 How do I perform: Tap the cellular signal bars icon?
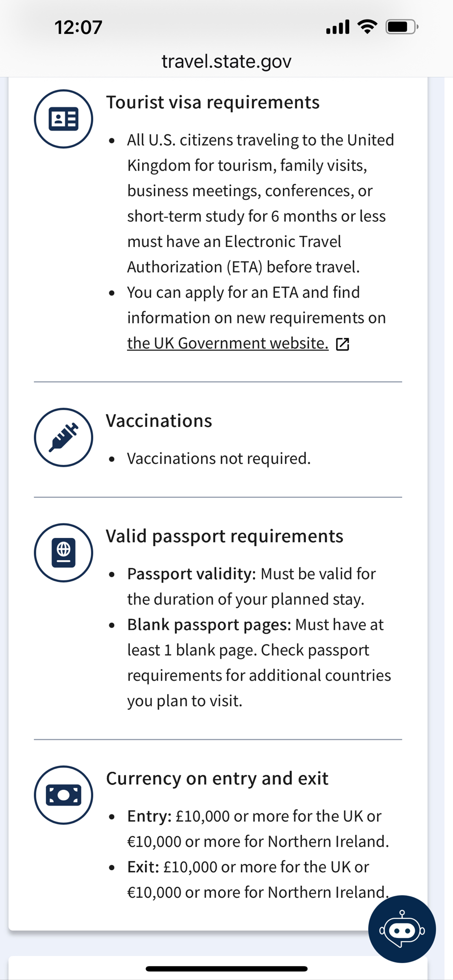[338, 27]
